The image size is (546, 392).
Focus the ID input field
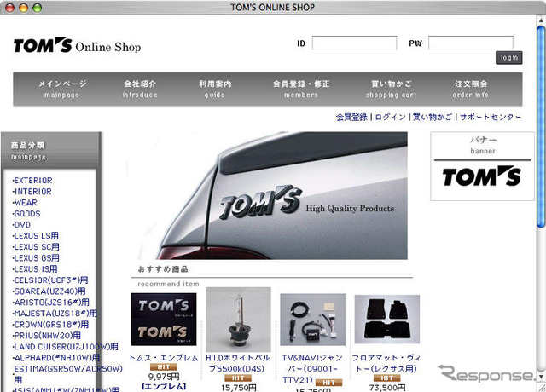[354, 43]
